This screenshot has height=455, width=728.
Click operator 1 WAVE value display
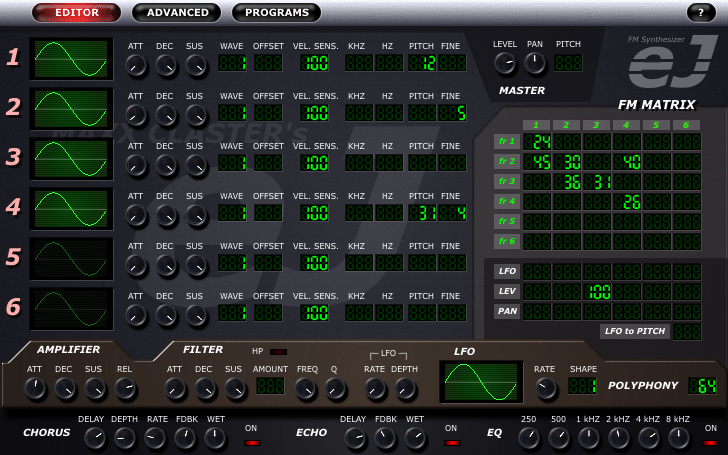pos(232,63)
